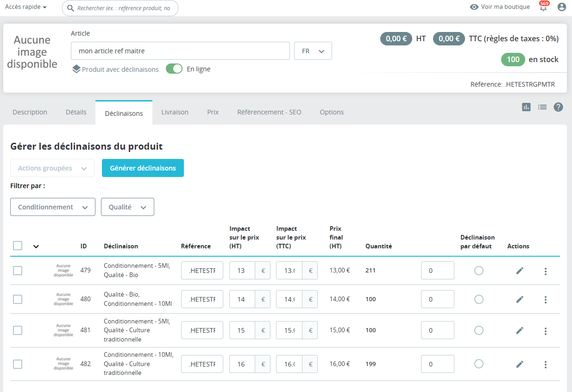
Task: Click the image placeholder of combination 481
Action: tap(63, 330)
